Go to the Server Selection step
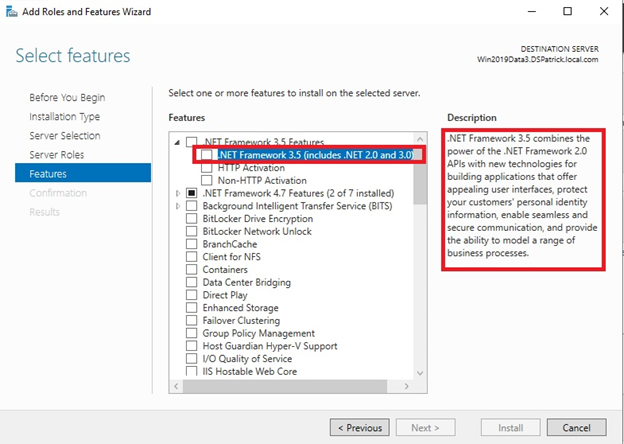The height and width of the screenshot is (444, 624). tap(64, 136)
